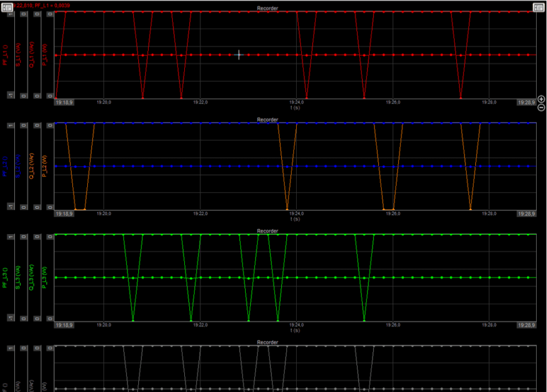The height and width of the screenshot is (392, 547).
Task: Edit start time 19:18,9 on L2 recorder
Action: point(64,214)
